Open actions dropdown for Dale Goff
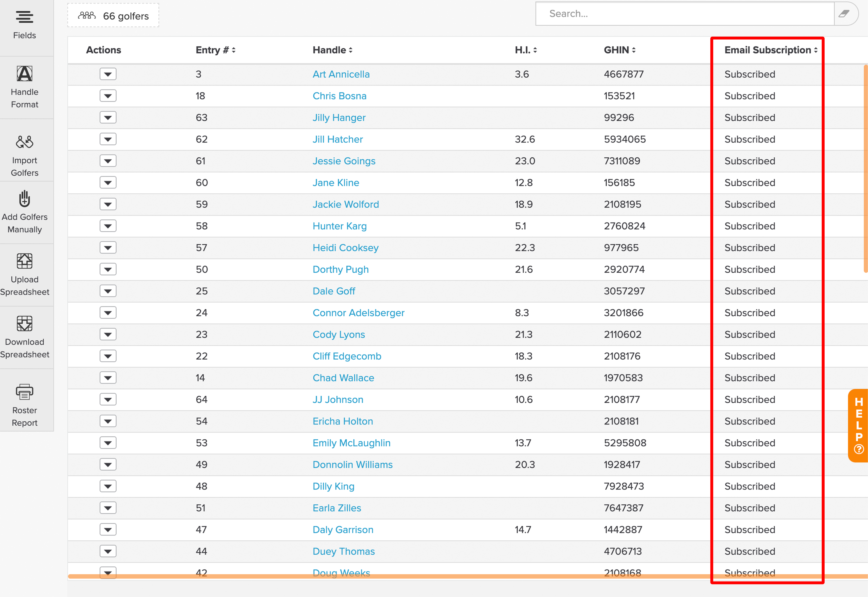Image resolution: width=868 pixels, height=597 pixels. coord(108,291)
